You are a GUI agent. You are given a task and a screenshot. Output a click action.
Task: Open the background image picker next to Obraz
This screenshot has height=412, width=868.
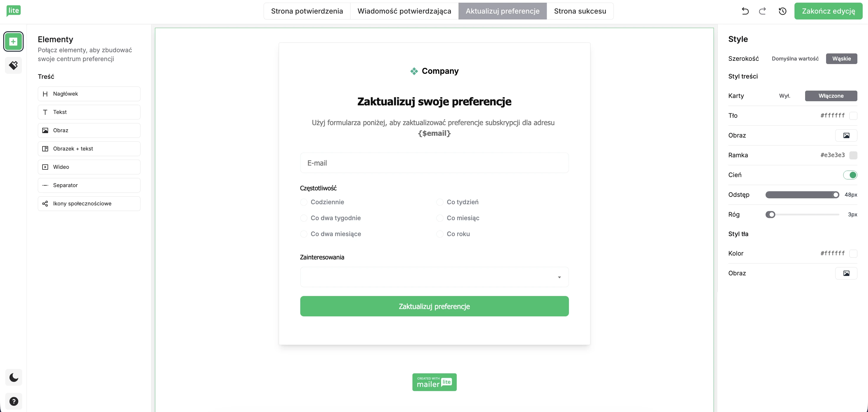[847, 273]
